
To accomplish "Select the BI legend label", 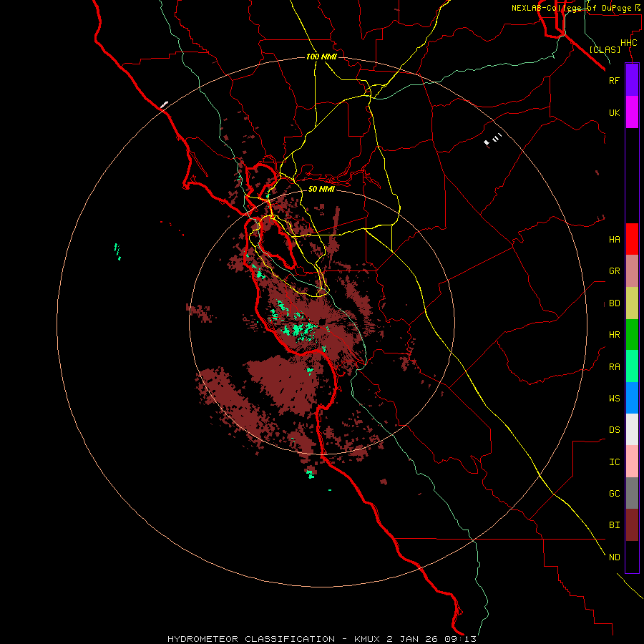I will (614, 525).
